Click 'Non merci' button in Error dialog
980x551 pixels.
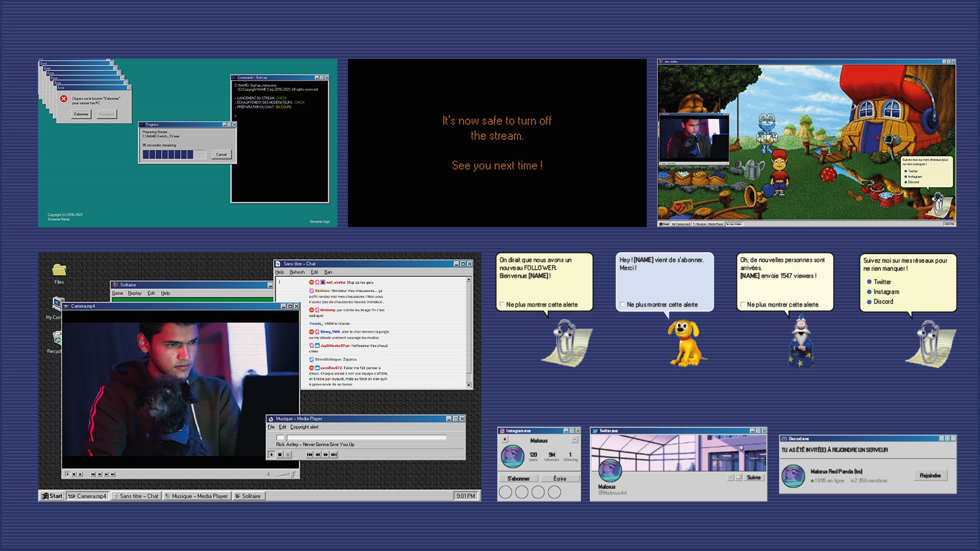pos(107,114)
